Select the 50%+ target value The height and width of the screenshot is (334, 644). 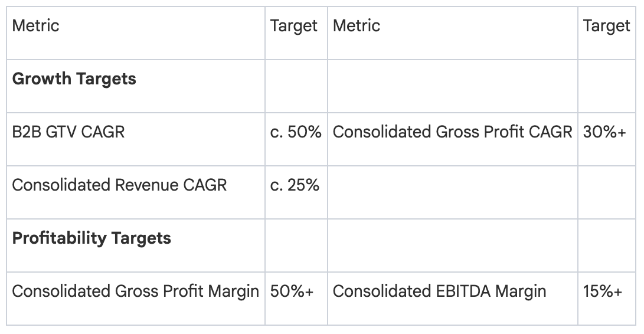(292, 292)
